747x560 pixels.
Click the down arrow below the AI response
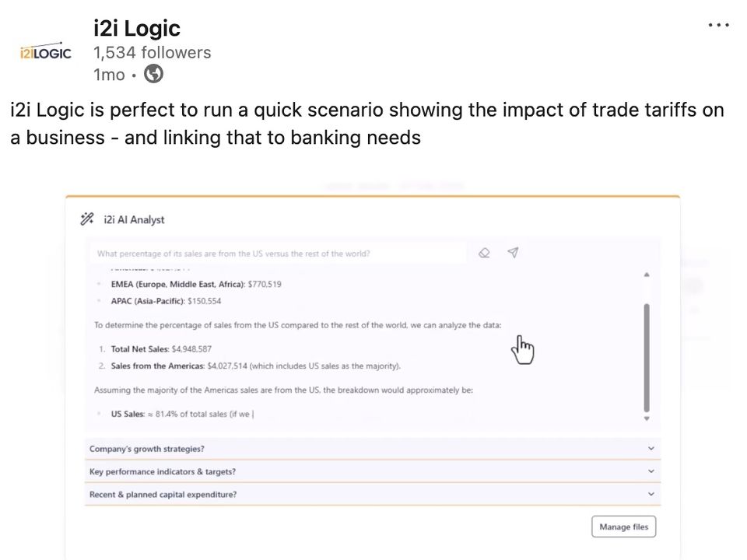[x=646, y=418]
